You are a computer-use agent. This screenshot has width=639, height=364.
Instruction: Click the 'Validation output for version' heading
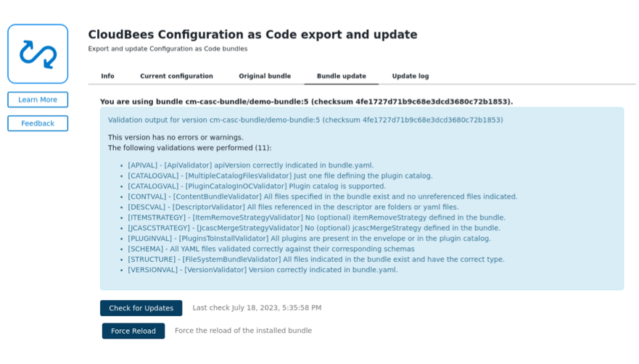point(305,120)
